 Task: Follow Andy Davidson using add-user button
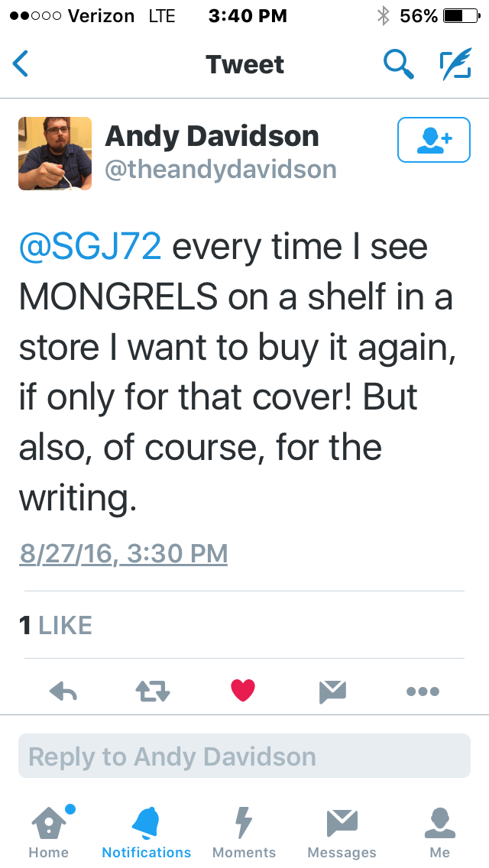click(x=433, y=140)
